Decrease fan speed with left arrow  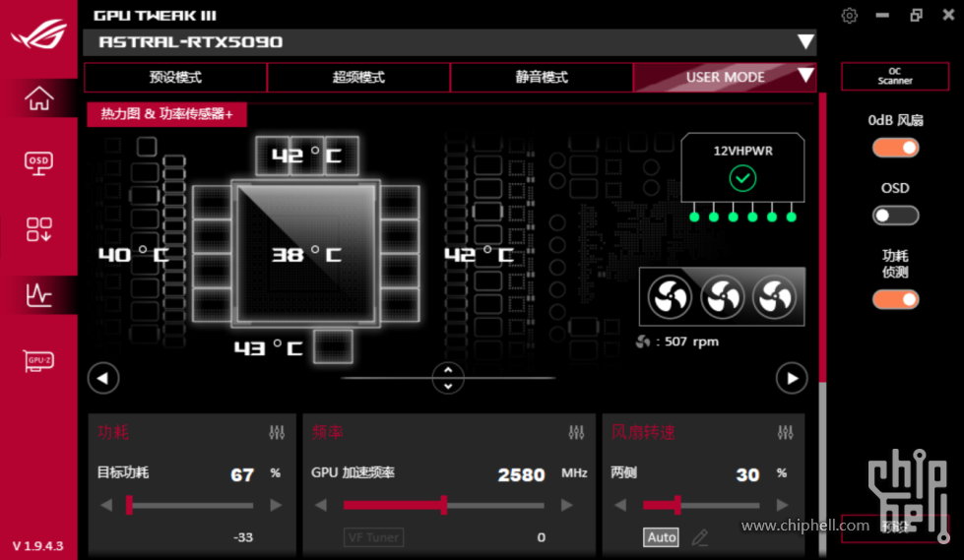pyautogui.click(x=620, y=505)
